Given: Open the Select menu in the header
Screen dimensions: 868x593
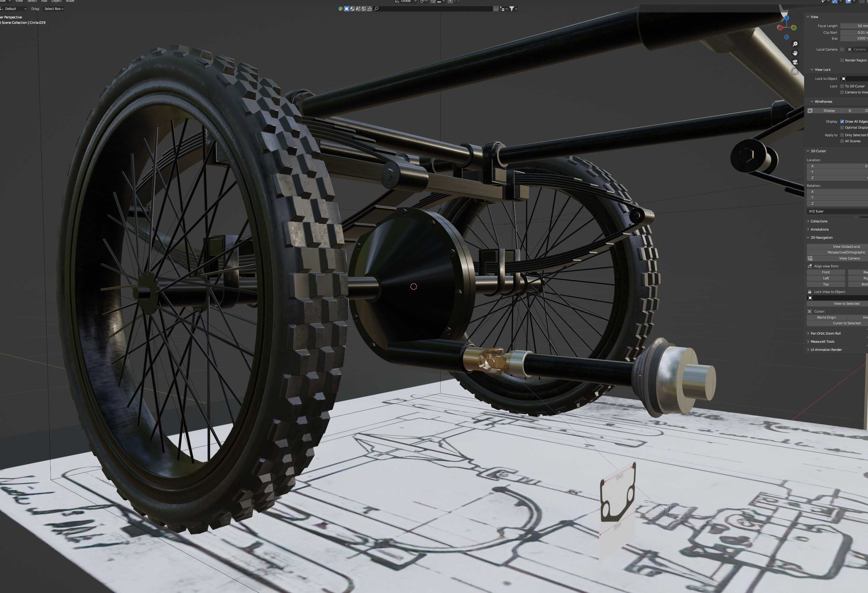Looking at the screenshot, I should pos(32,1).
